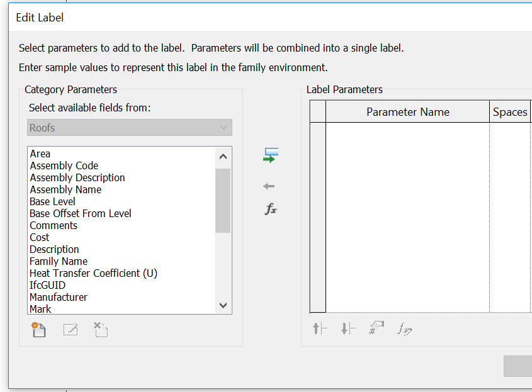Choose Base Offset From Level parameter
The image size is (532, 392).
click(x=81, y=213)
